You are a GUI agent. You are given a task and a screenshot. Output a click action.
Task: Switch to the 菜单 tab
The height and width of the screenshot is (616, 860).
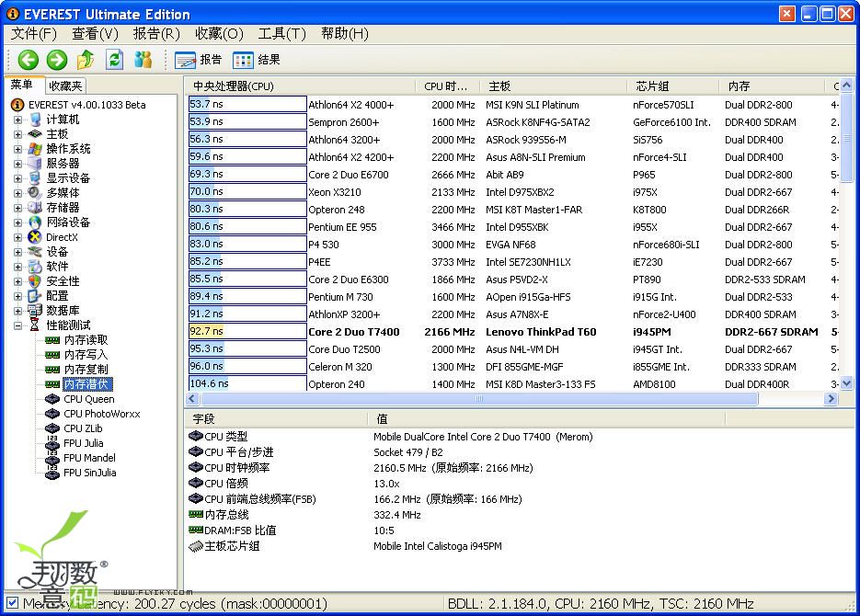click(22, 85)
